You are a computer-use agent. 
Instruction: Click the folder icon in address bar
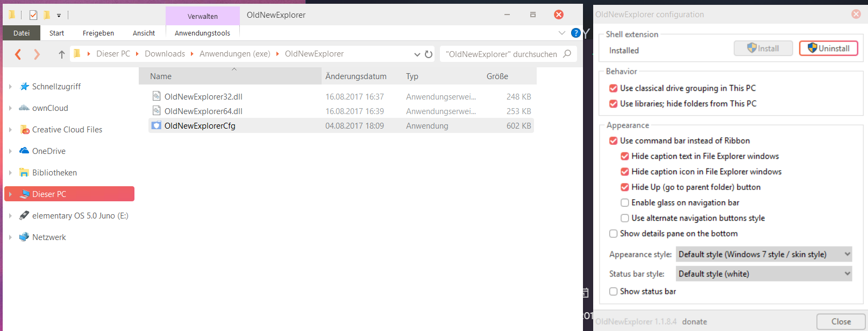(x=77, y=53)
